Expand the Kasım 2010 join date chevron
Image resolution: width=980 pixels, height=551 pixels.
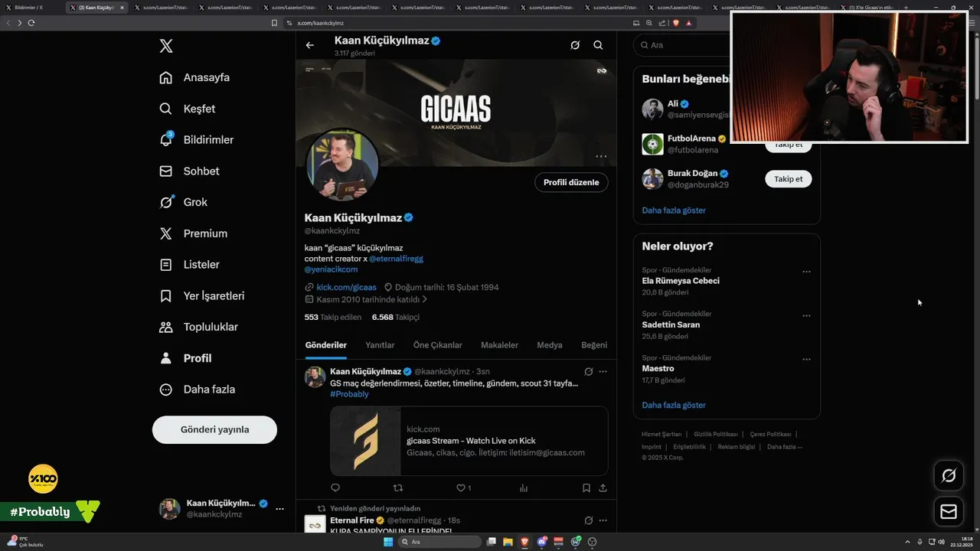(x=424, y=299)
